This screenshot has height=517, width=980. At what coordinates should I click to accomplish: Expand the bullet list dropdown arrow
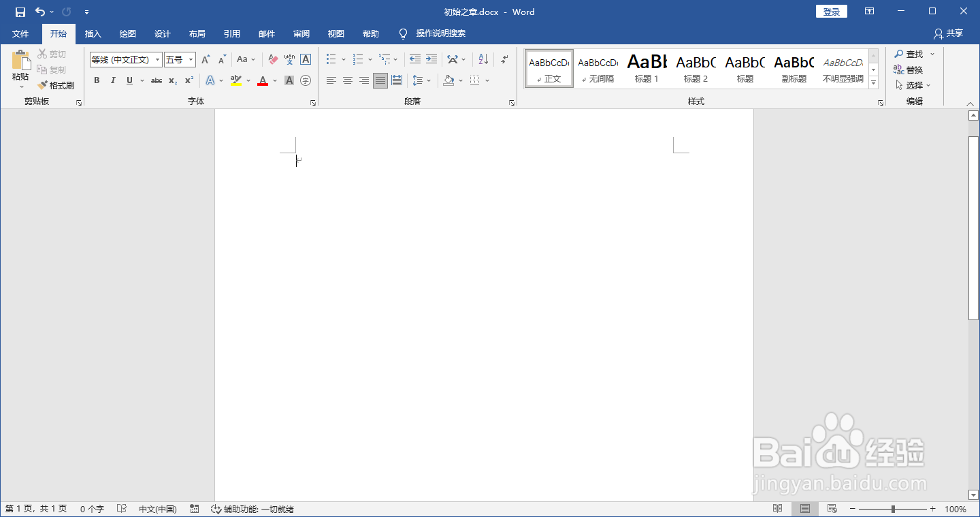pos(344,60)
